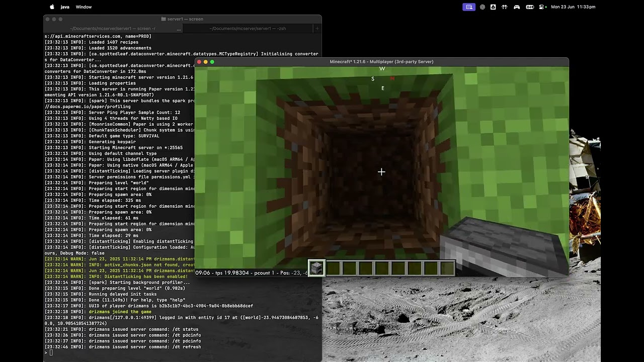Click the date and time display

pyautogui.click(x=573, y=7)
